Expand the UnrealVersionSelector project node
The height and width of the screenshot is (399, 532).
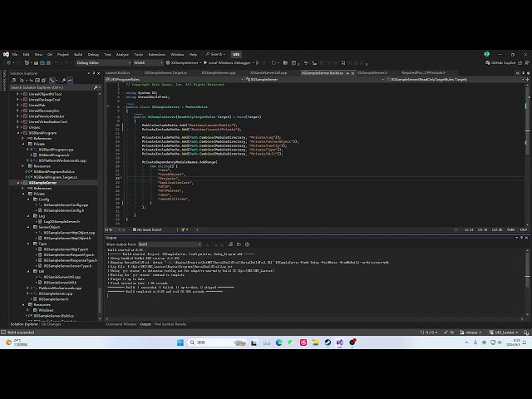[17, 116]
